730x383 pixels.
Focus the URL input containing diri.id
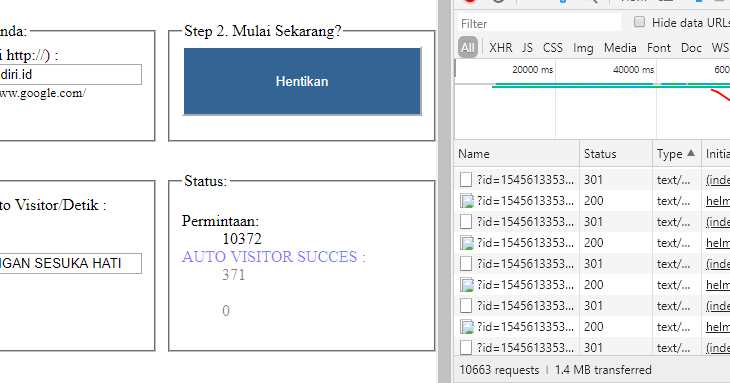[70, 74]
